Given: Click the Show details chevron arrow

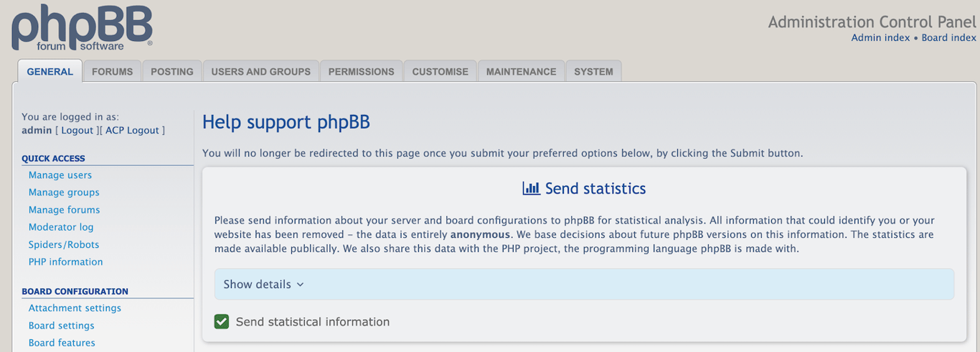Looking at the screenshot, I should (x=300, y=284).
